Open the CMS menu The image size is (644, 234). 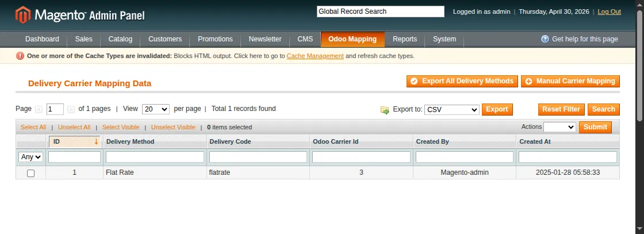305,39
